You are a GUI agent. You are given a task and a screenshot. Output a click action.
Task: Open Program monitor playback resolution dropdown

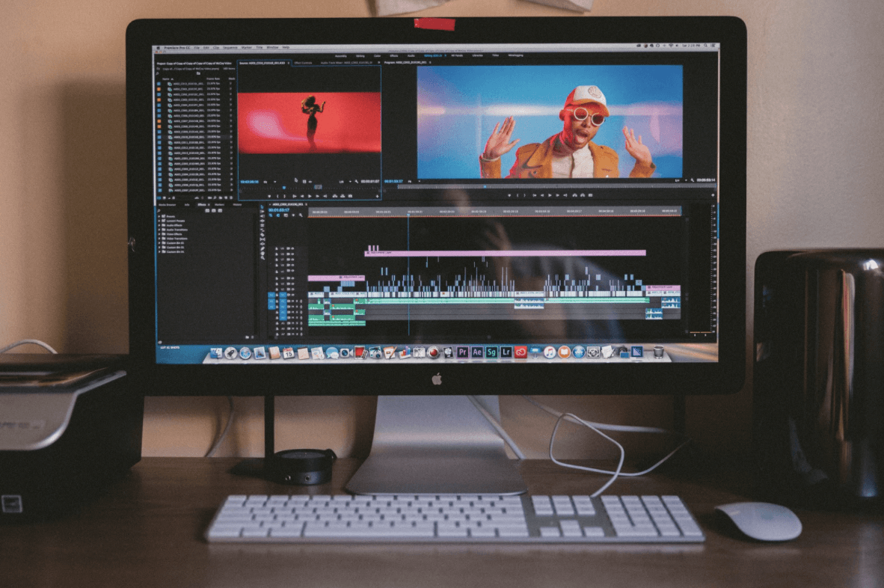coord(680,180)
